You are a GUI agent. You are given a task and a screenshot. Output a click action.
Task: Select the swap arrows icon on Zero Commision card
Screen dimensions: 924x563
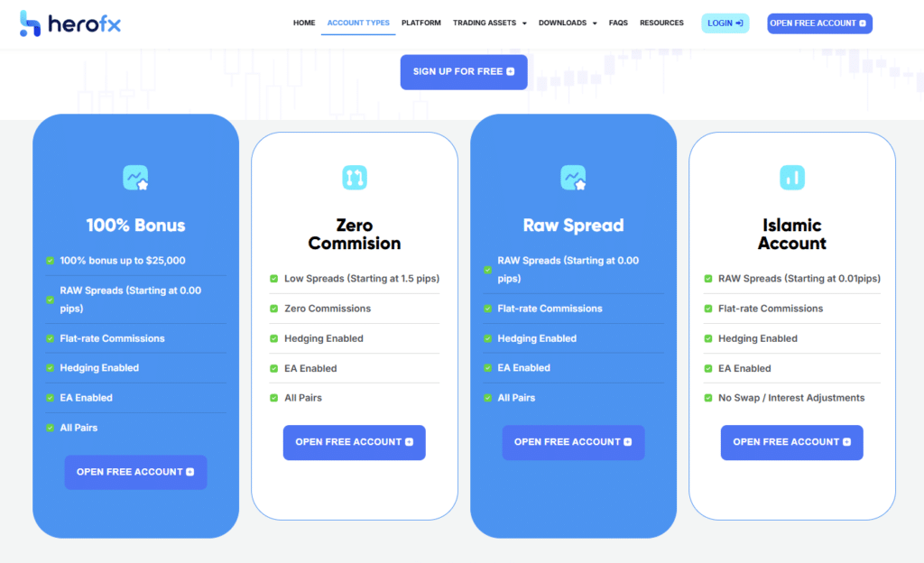355,177
